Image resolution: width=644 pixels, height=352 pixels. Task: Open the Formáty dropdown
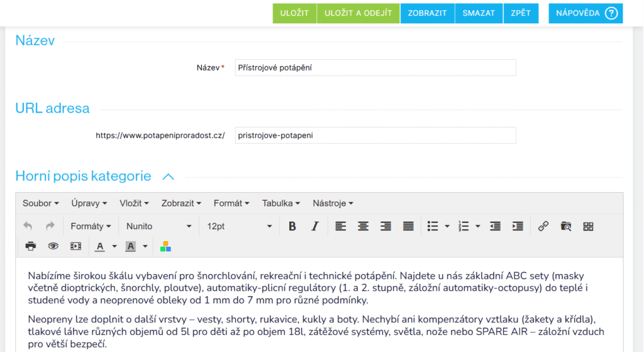click(91, 226)
